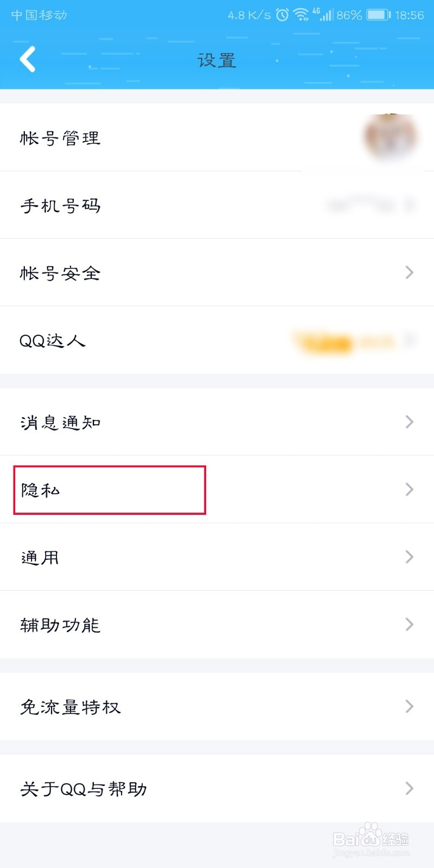Open 辅助功能 accessibility features

tap(60, 625)
